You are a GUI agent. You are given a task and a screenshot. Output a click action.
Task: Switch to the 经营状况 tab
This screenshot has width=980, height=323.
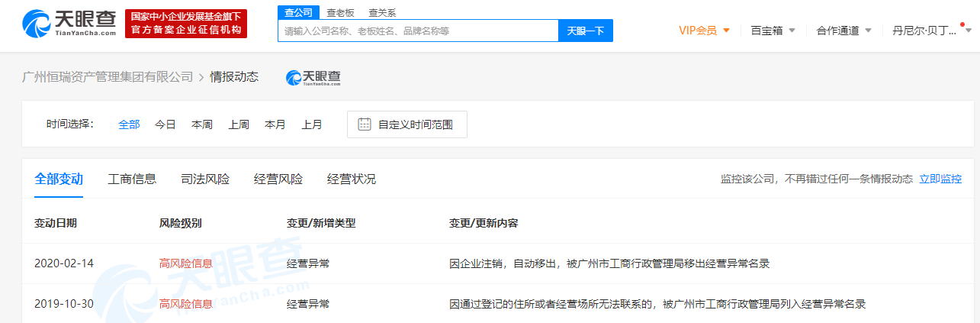coord(352,179)
